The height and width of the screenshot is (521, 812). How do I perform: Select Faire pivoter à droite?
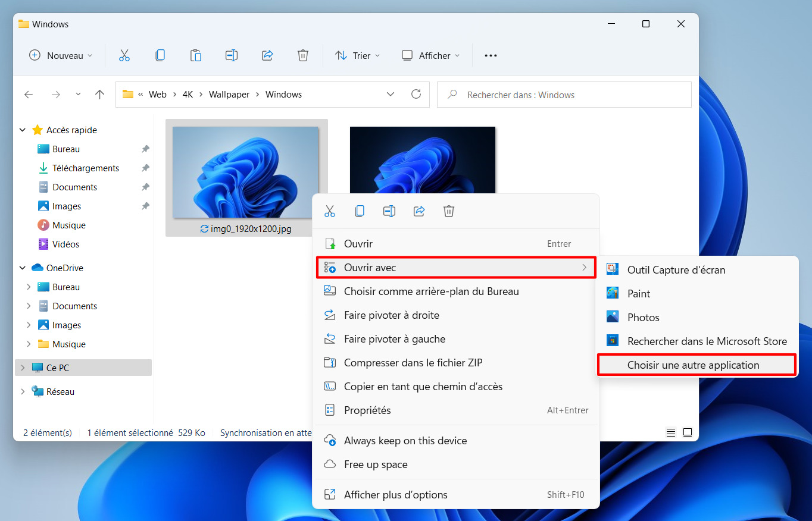pos(456,315)
